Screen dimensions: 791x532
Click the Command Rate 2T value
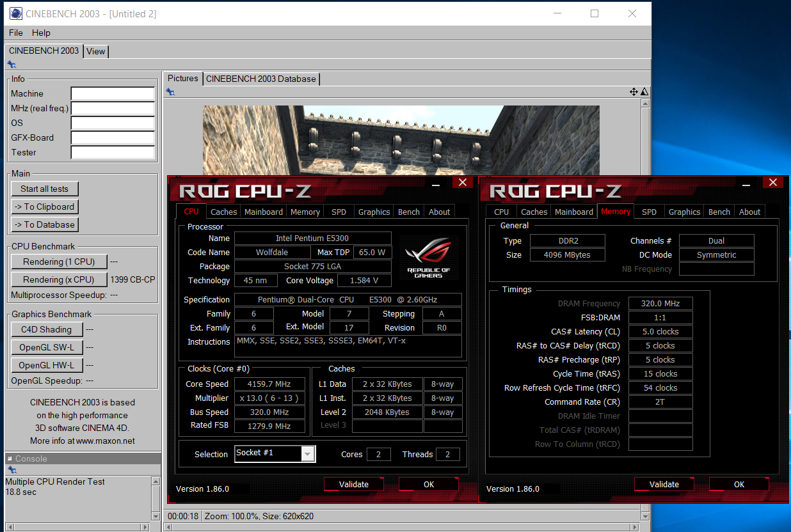pos(660,402)
